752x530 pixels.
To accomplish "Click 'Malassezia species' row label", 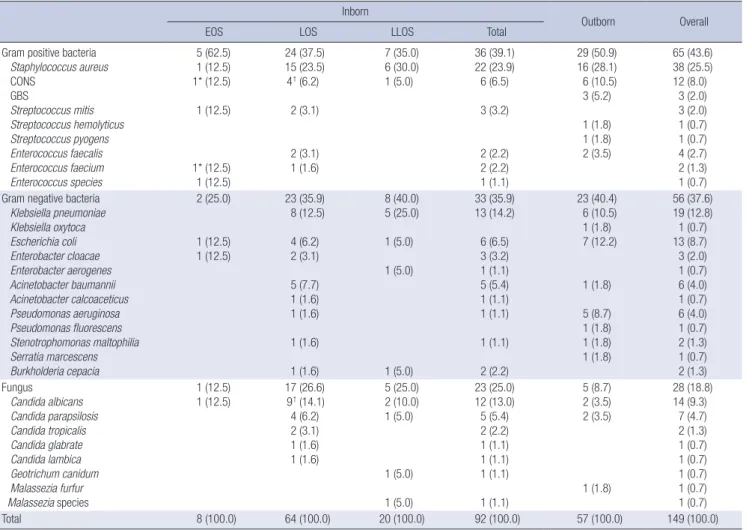I will pos(48,503).
